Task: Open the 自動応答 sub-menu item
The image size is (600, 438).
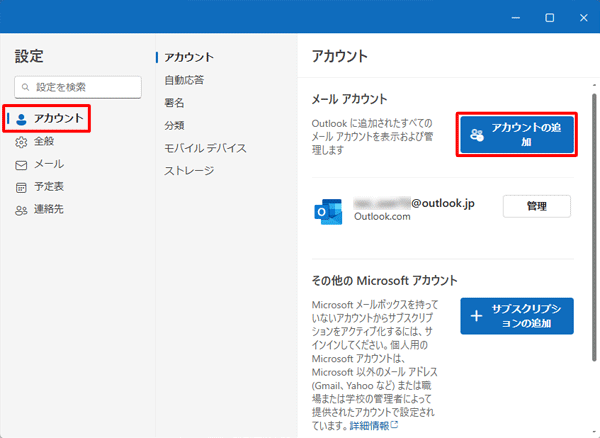Action: coord(184,80)
